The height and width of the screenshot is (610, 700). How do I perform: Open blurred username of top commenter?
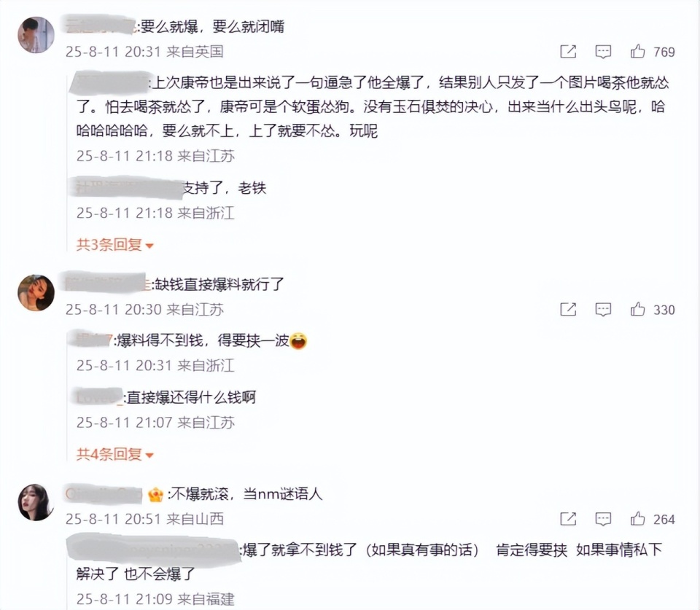pyautogui.click(x=101, y=26)
